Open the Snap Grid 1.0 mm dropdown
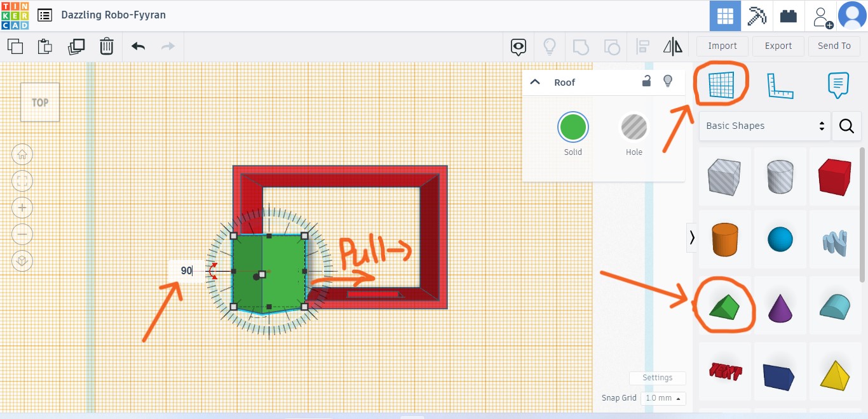Viewport: 868px width, 419px height. 663,398
